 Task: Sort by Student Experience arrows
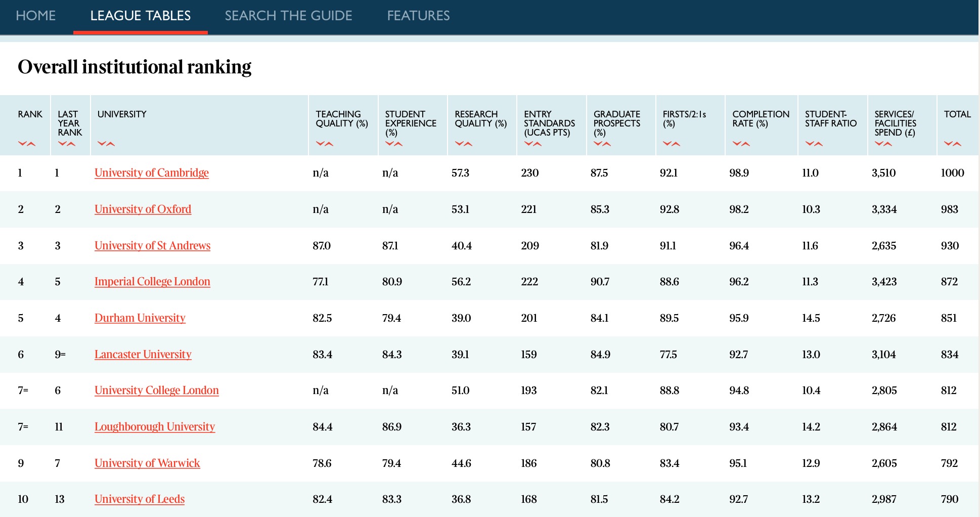394,144
